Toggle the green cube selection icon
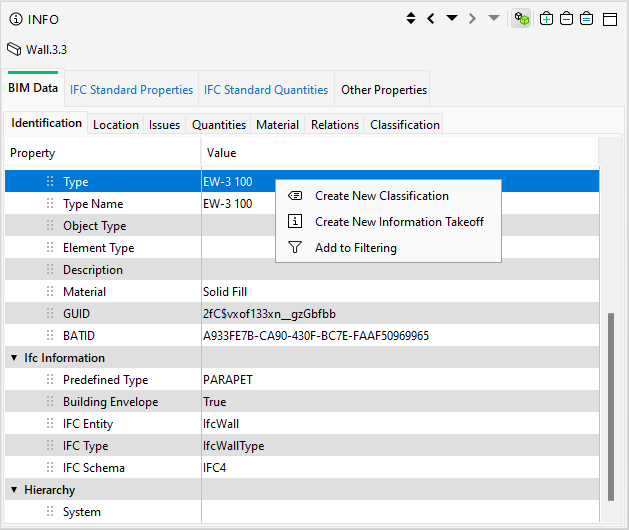This screenshot has width=629, height=530. [521, 19]
